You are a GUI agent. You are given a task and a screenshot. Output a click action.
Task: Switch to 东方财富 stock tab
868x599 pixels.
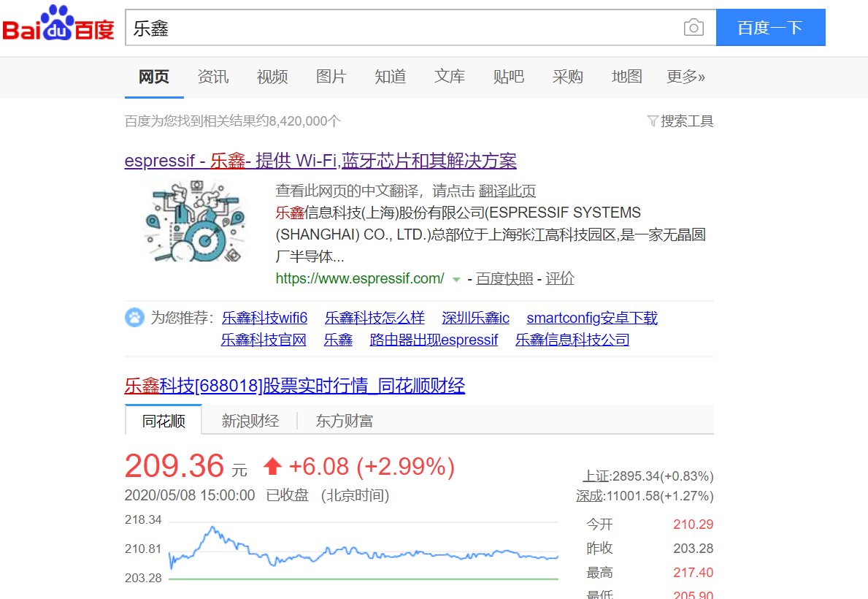pos(345,421)
